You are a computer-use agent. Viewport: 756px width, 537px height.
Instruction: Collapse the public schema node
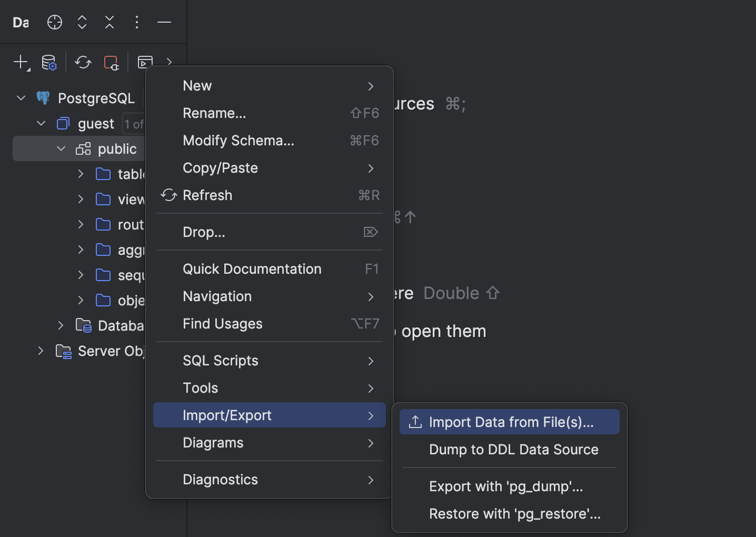click(x=59, y=148)
